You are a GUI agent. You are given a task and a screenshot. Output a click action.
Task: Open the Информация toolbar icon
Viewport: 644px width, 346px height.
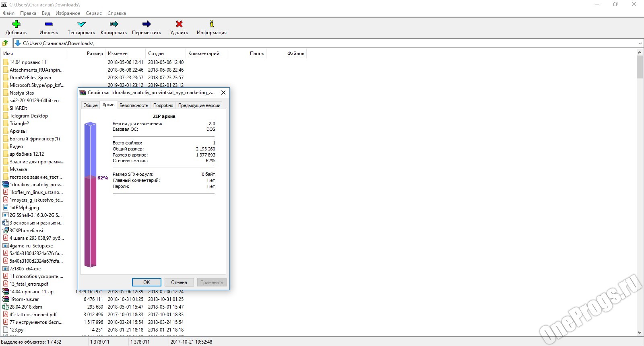(212, 24)
